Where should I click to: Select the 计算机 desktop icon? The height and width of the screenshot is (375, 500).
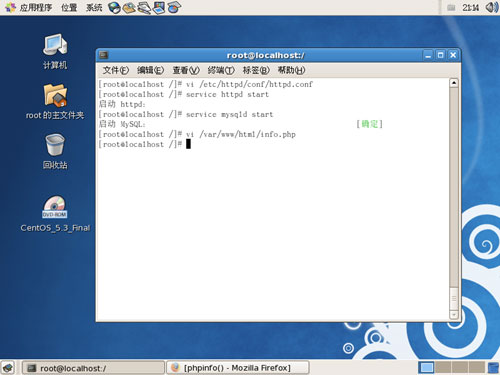pos(55,52)
